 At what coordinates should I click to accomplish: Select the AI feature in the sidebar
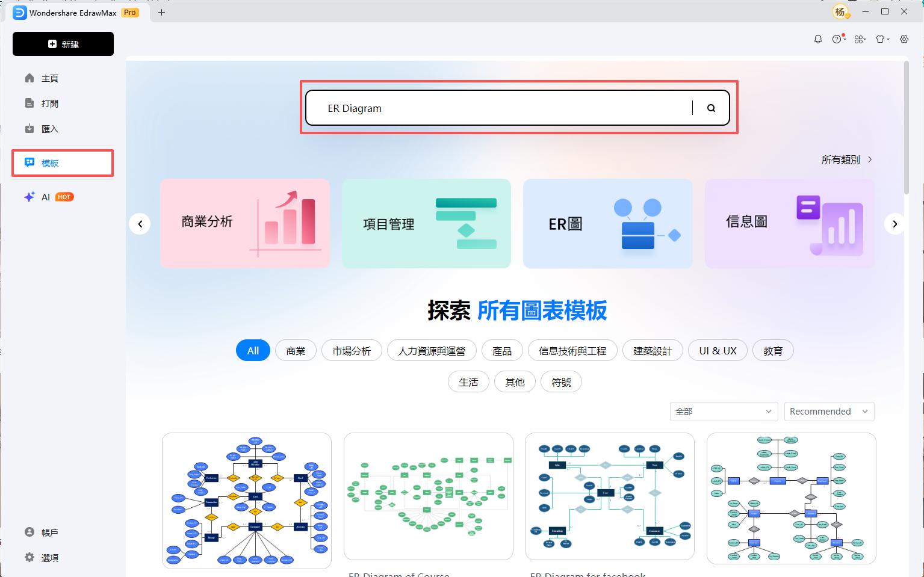(x=45, y=197)
